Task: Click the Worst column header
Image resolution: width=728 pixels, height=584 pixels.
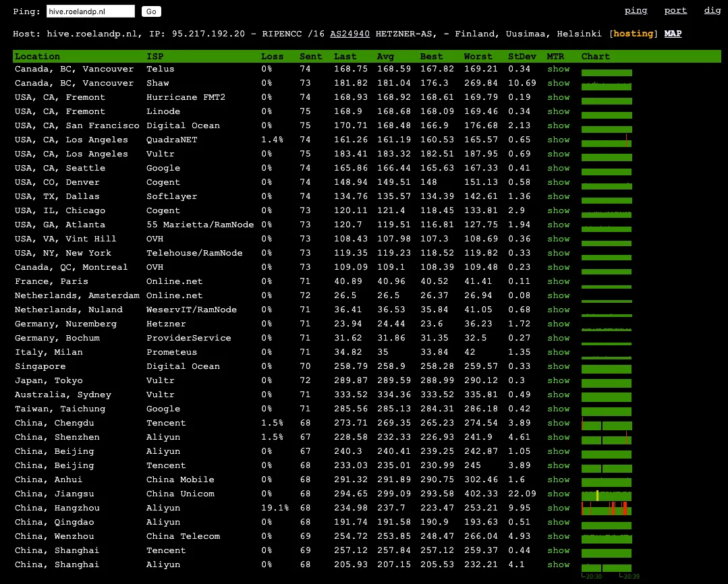Action: [x=478, y=56]
